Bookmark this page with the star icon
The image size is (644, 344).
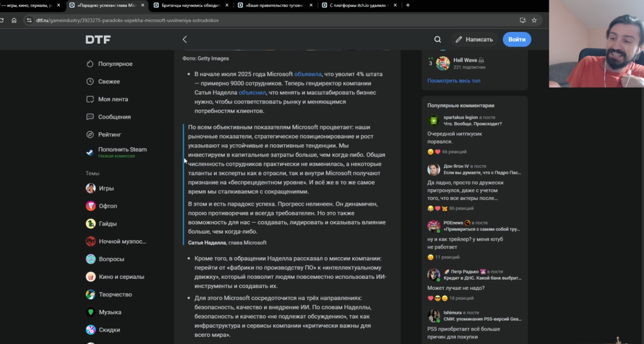534,20
